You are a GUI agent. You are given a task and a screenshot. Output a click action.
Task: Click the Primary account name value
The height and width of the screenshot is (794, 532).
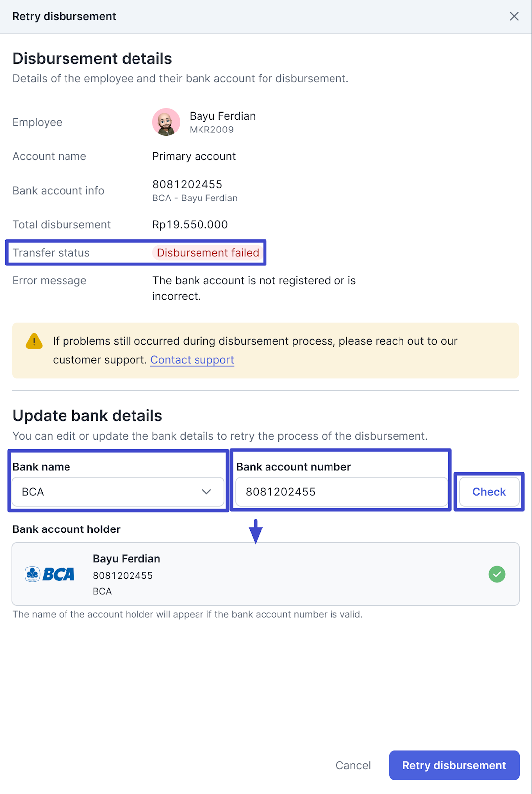[x=194, y=156]
